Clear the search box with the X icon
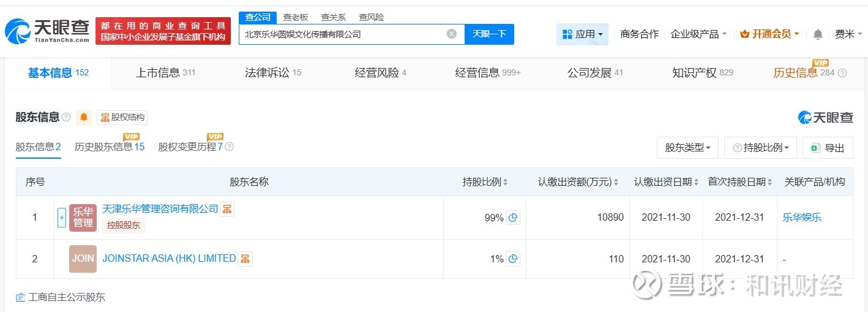868x312 pixels. pos(452,34)
